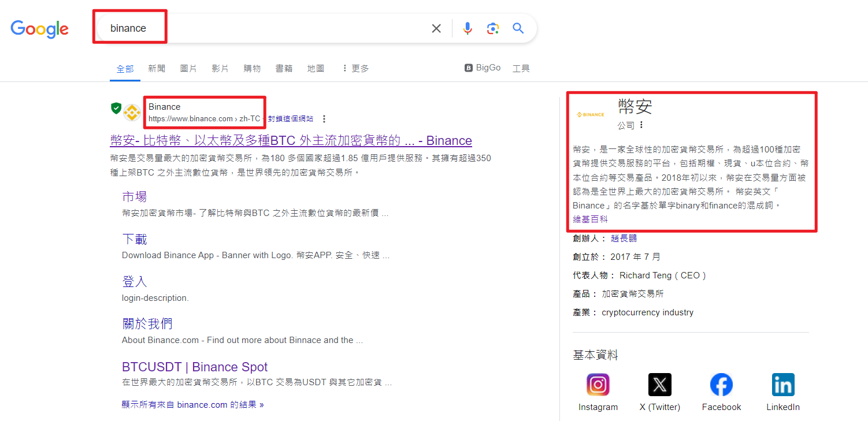
Task: Open the main 幣安 Binance result title
Action: 291,140
